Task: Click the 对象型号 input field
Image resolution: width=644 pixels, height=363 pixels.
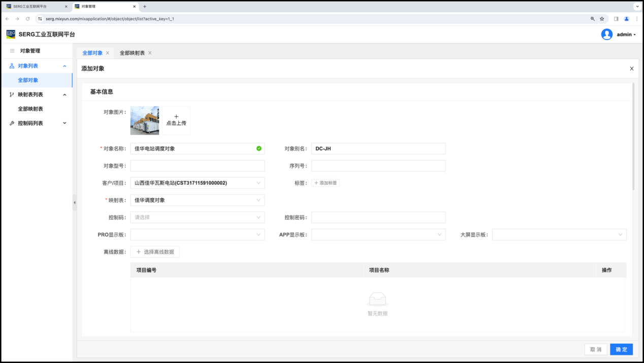Action: coord(197,166)
